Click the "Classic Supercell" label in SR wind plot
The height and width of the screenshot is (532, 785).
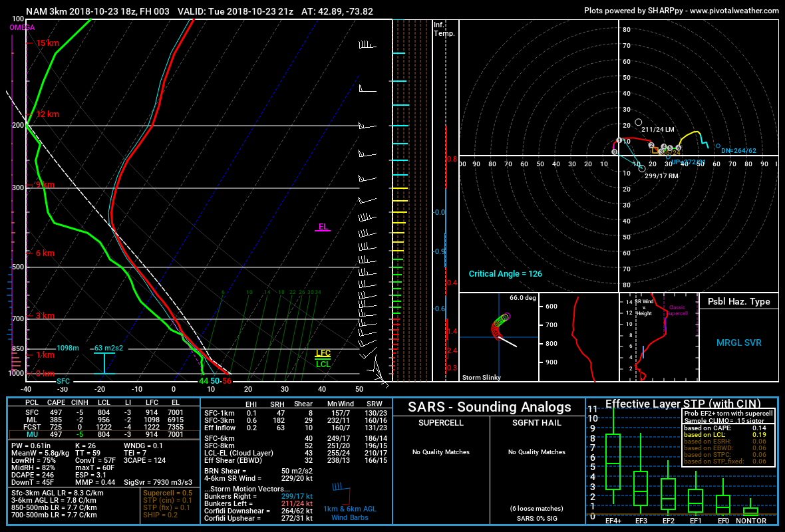click(677, 311)
